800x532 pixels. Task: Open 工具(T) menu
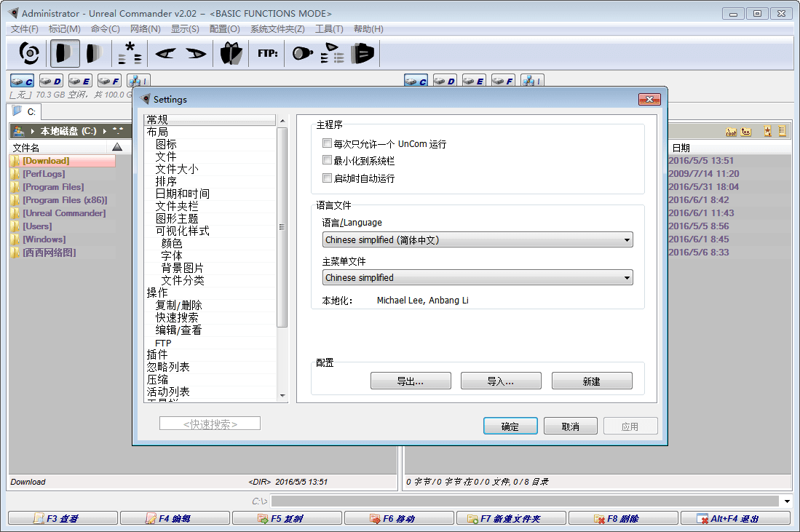coord(329,28)
